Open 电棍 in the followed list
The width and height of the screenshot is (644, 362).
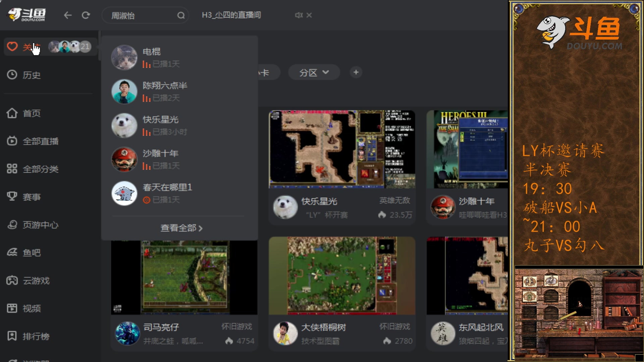[x=179, y=57]
